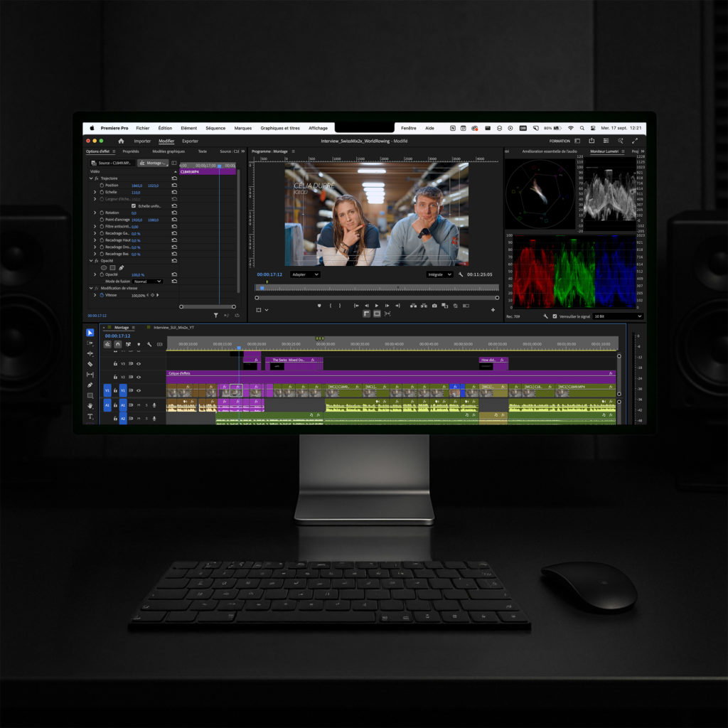Click the Home icon in the header bar

(x=121, y=141)
